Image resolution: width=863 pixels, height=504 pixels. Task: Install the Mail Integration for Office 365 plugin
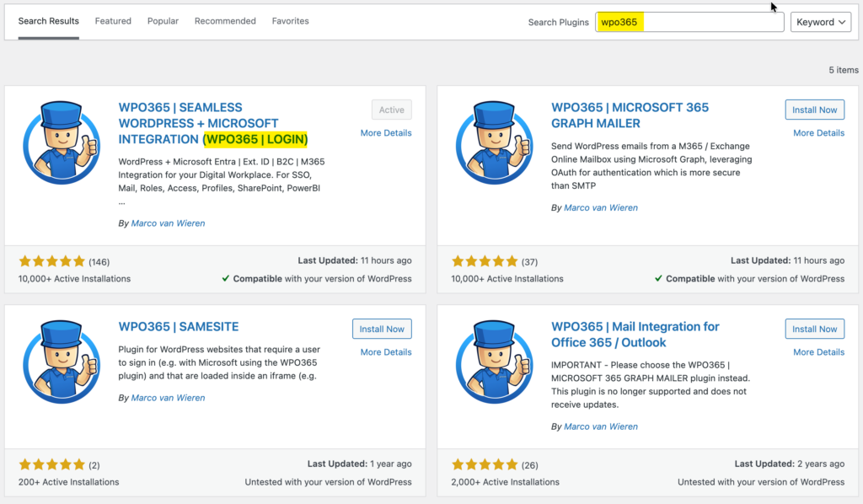click(x=814, y=329)
